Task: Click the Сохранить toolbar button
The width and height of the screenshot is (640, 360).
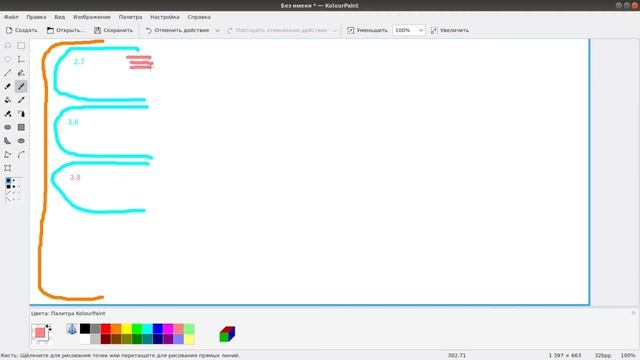Action: [113, 30]
